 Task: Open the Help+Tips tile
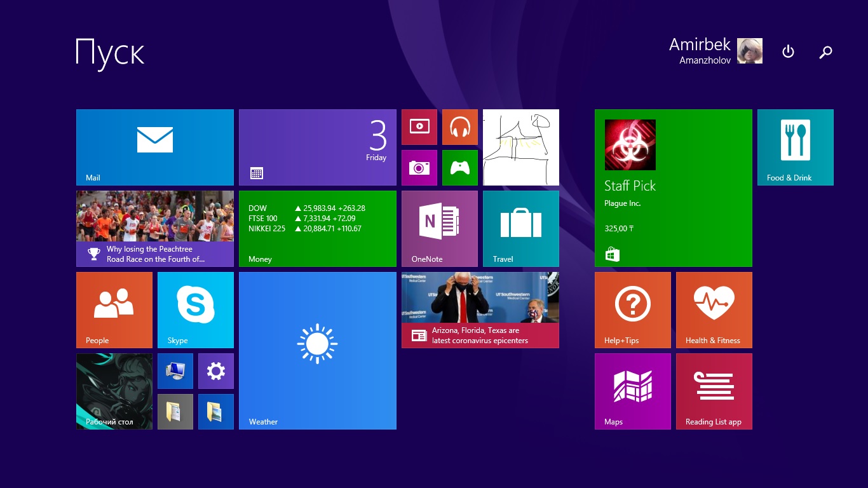(633, 310)
